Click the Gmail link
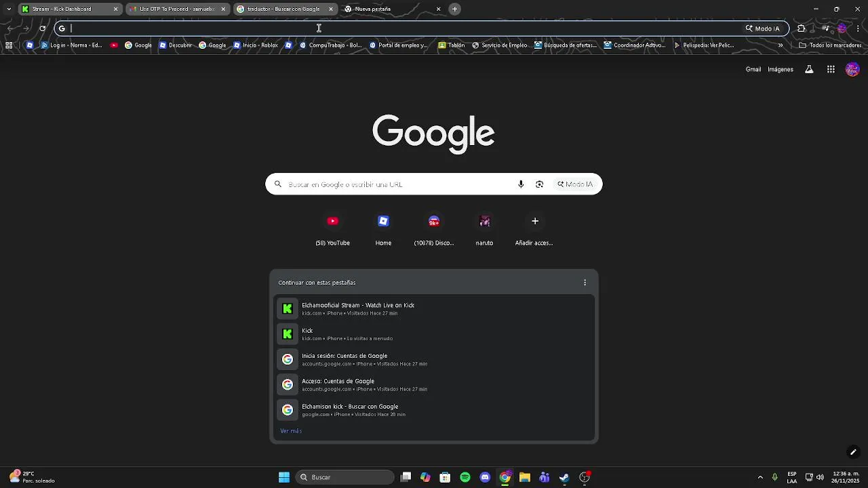Screen dimensions: 868x488 [753, 69]
